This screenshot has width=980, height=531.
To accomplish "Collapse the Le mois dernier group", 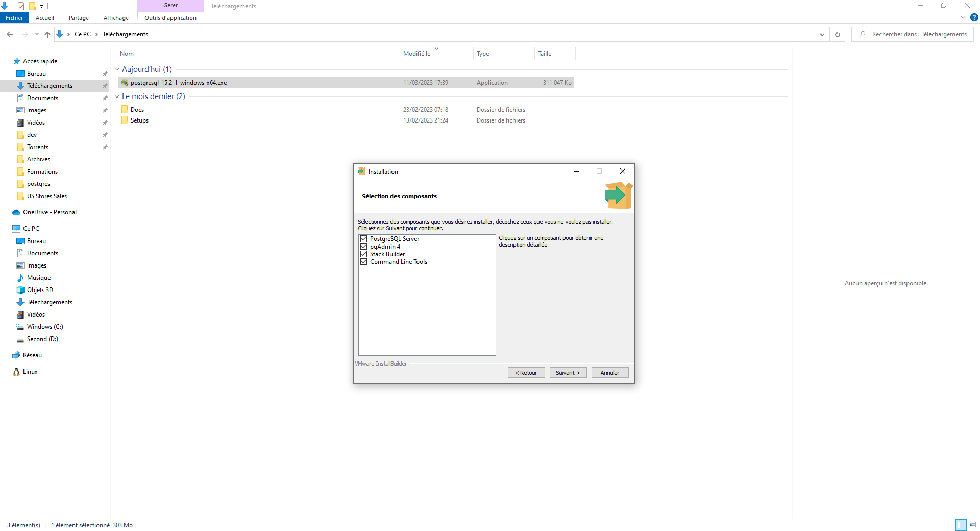I will [x=117, y=96].
